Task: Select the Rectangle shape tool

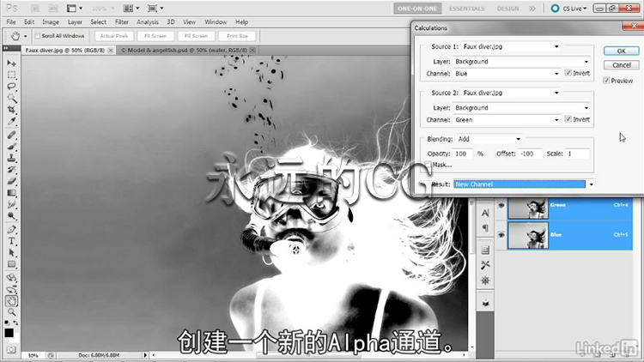Action: click(x=11, y=264)
